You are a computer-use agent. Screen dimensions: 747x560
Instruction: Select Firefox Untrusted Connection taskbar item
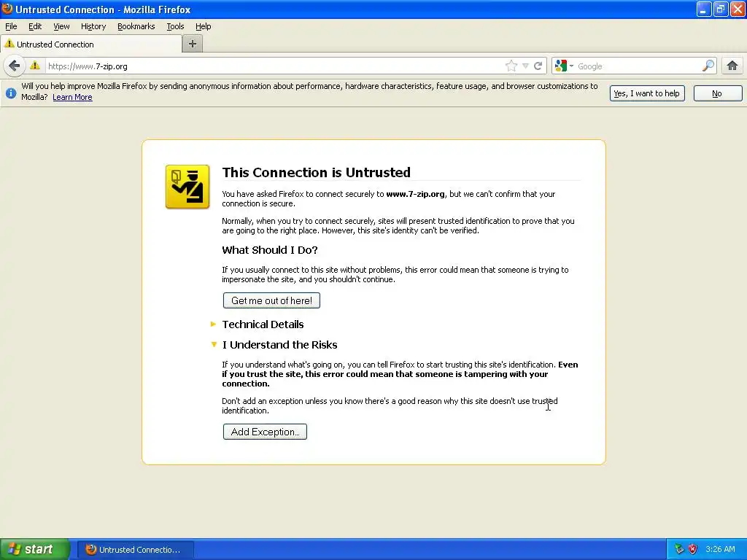pyautogui.click(x=135, y=550)
